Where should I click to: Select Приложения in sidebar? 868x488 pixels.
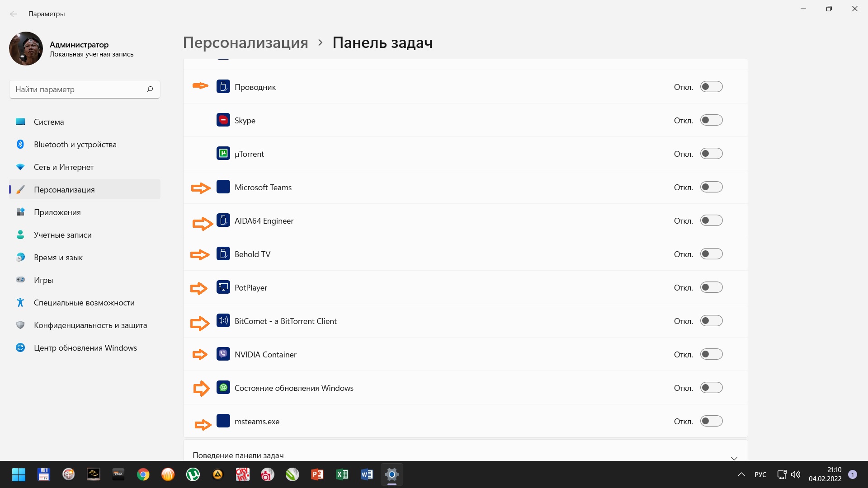pyautogui.click(x=57, y=212)
